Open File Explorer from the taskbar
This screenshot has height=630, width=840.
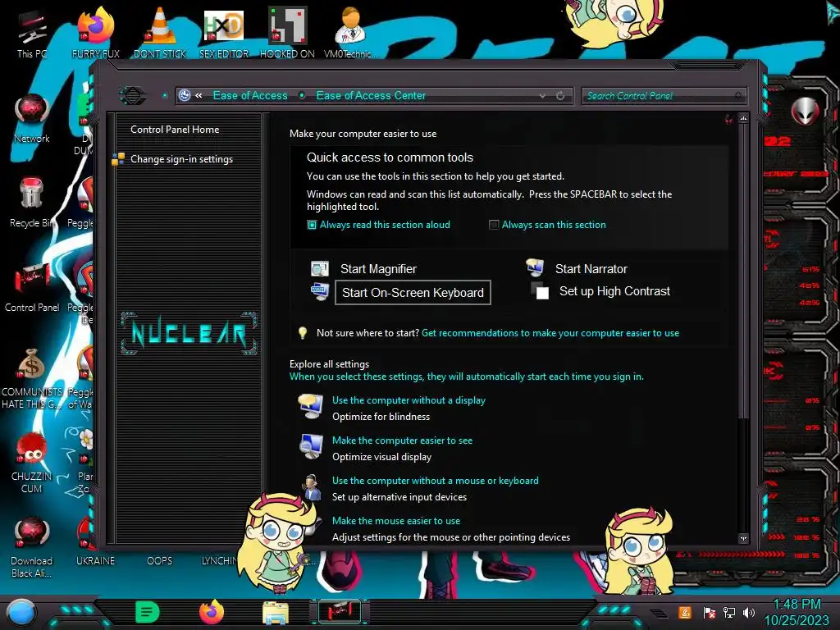pos(276,613)
